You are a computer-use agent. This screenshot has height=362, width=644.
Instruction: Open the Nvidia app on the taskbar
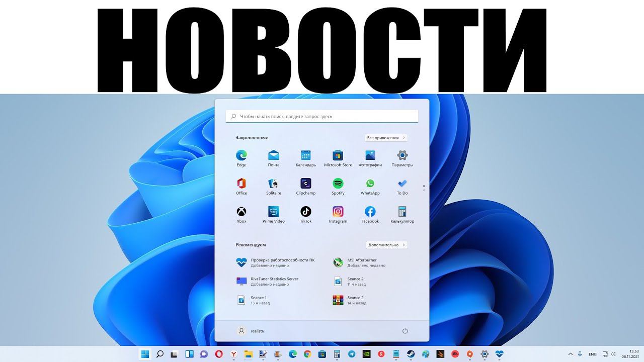coord(367,354)
